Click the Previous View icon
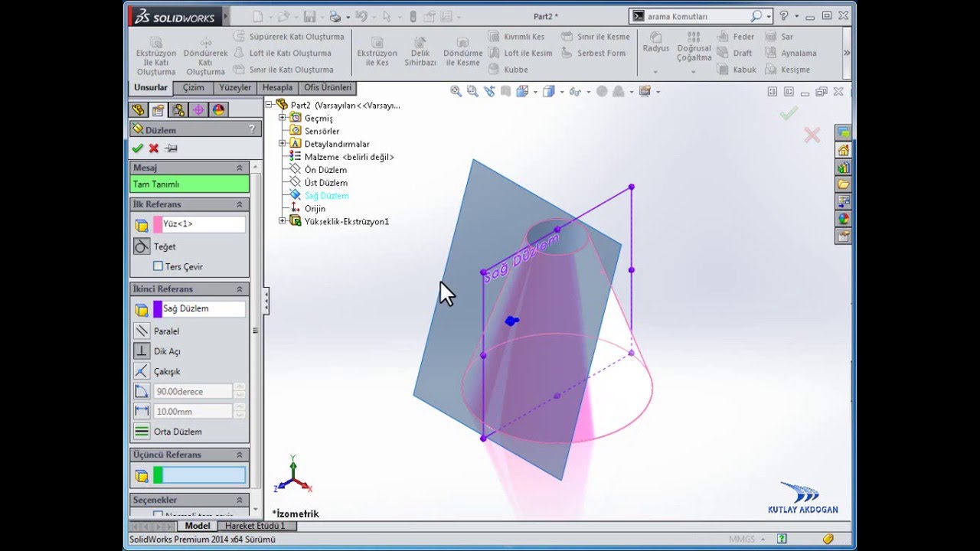980x551 pixels. 489,91
